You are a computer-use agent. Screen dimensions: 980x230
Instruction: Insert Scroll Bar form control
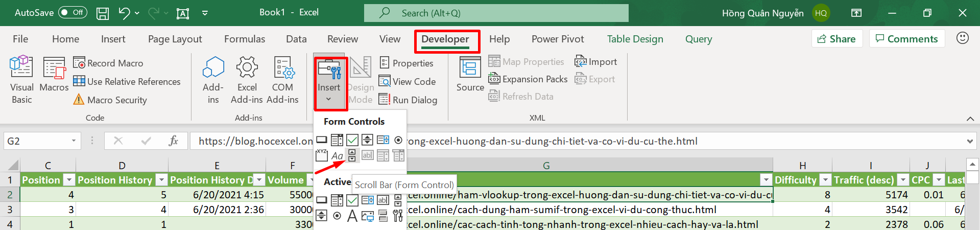pos(352,155)
